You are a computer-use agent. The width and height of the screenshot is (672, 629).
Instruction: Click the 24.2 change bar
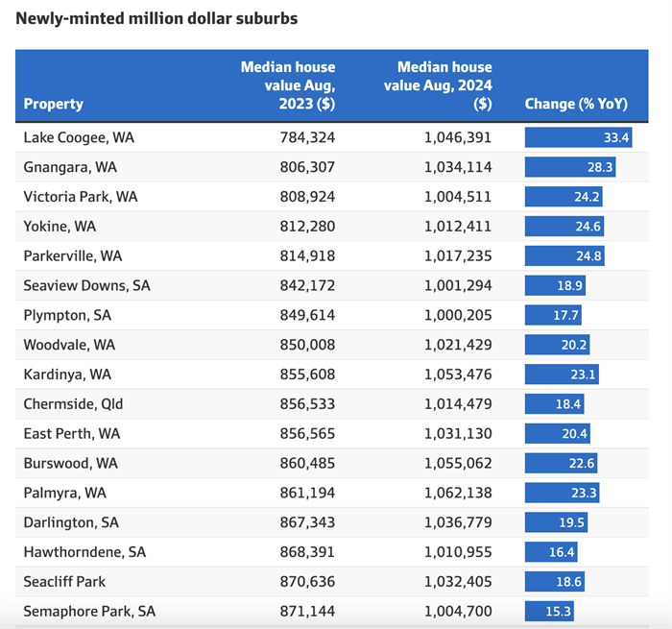564,197
